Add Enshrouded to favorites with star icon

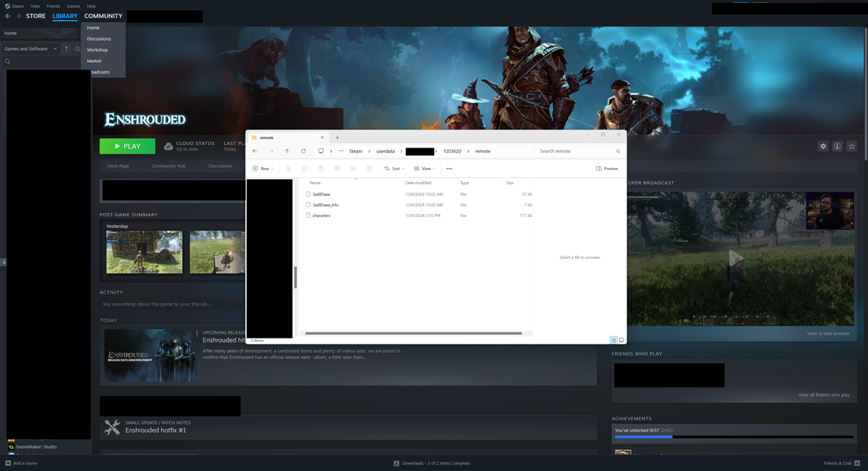(x=852, y=146)
